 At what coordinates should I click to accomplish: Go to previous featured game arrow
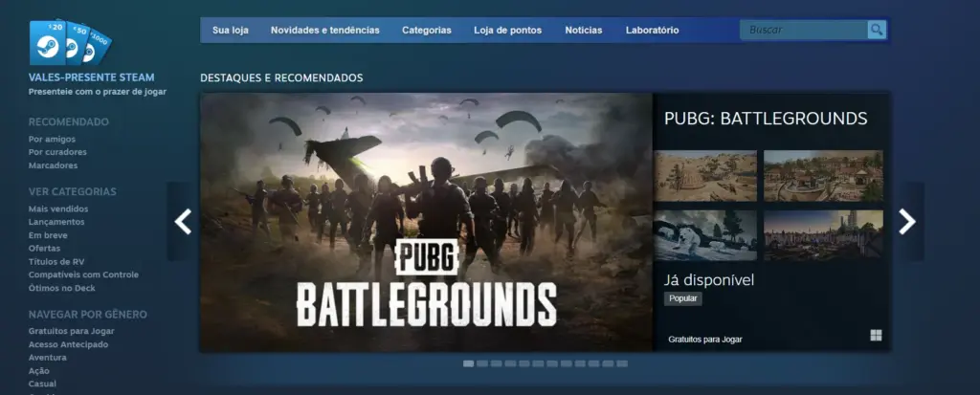pyautogui.click(x=183, y=222)
